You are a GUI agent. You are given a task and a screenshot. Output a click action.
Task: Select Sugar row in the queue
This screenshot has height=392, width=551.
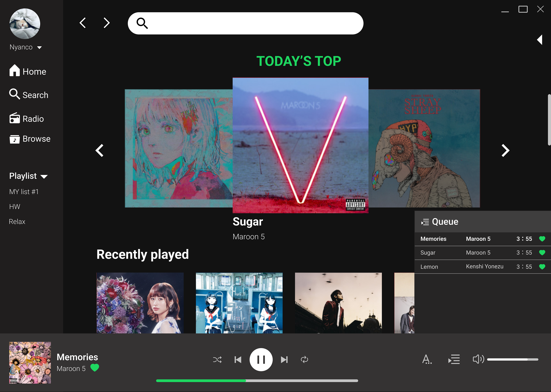coord(483,253)
